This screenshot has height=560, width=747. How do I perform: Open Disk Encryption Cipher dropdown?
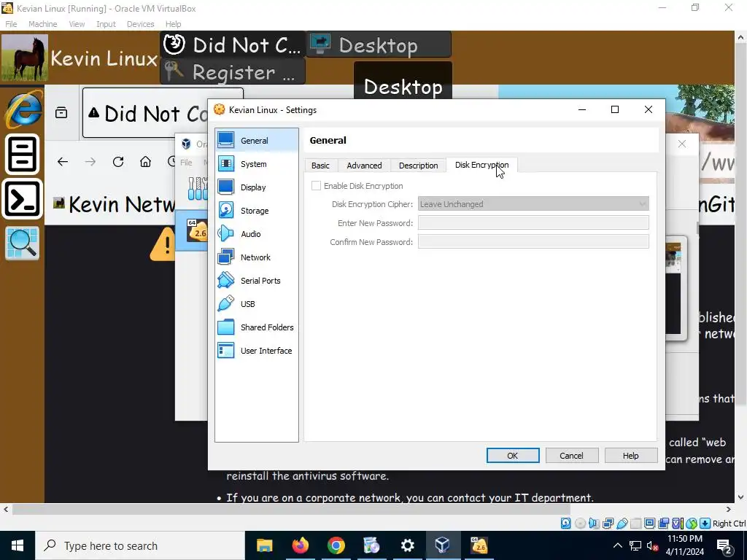pos(533,204)
